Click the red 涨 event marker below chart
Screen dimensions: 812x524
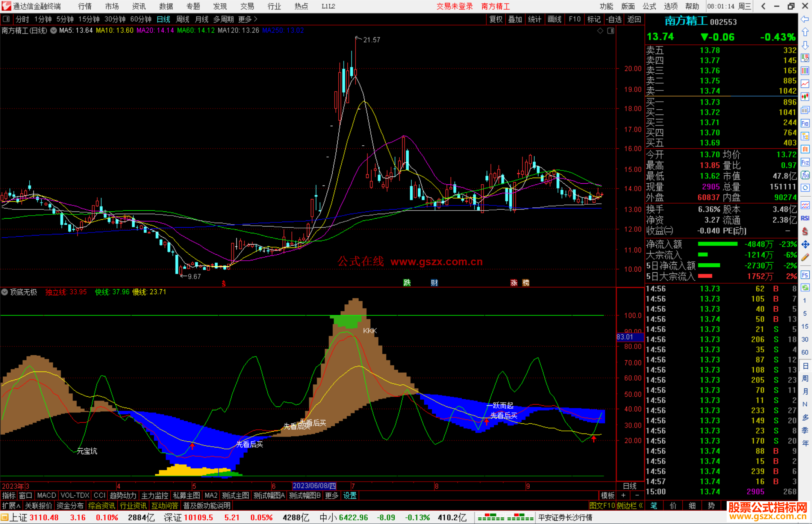click(x=514, y=283)
